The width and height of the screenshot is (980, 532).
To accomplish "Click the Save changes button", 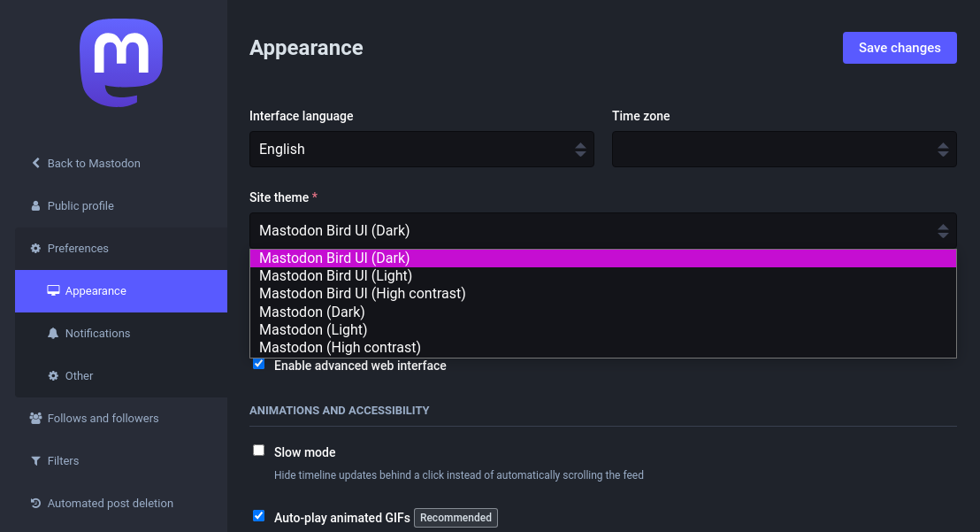I will click(x=900, y=48).
